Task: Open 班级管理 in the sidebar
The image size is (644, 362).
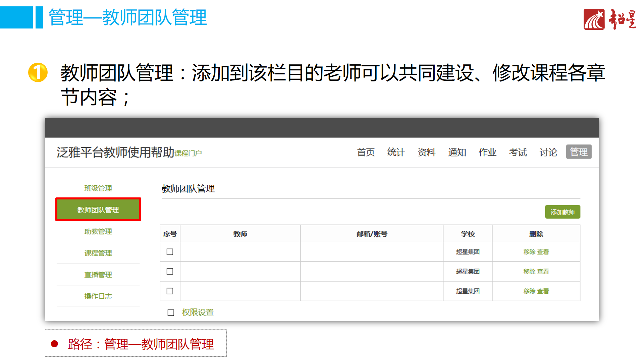Action: pyautogui.click(x=98, y=188)
